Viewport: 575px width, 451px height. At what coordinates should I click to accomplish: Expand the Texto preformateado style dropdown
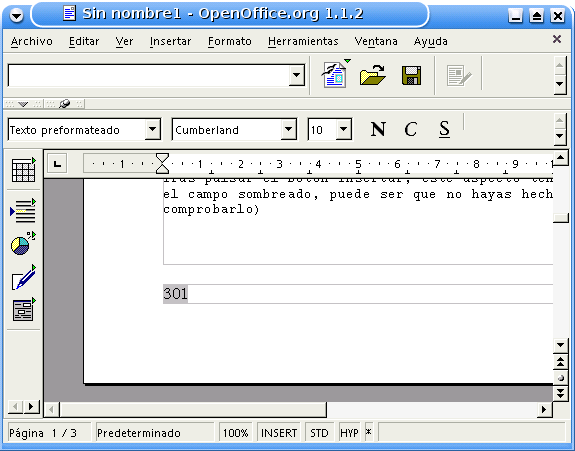coord(153,129)
